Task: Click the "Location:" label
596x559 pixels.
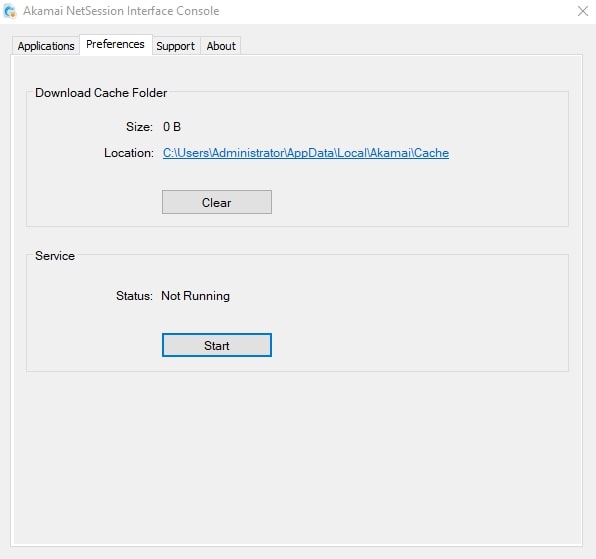Action: [x=129, y=153]
